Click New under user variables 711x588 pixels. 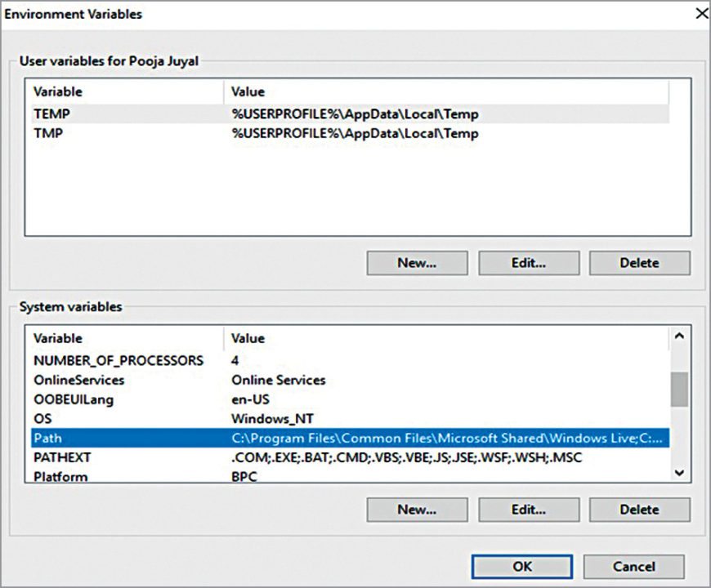click(x=417, y=262)
